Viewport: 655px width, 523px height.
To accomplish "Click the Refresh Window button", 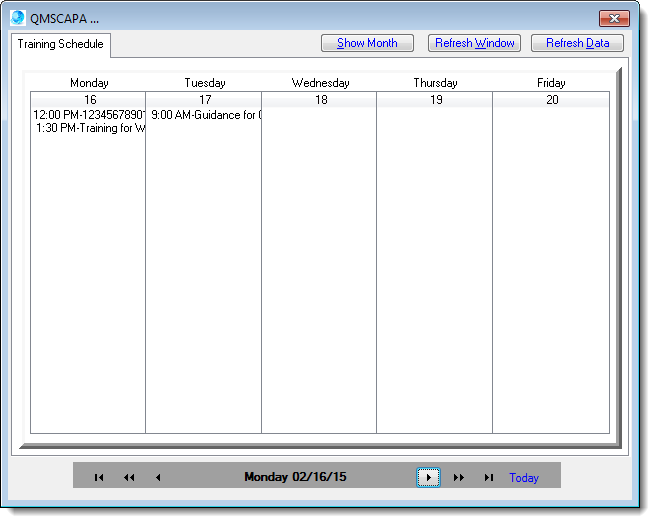I will (474, 43).
